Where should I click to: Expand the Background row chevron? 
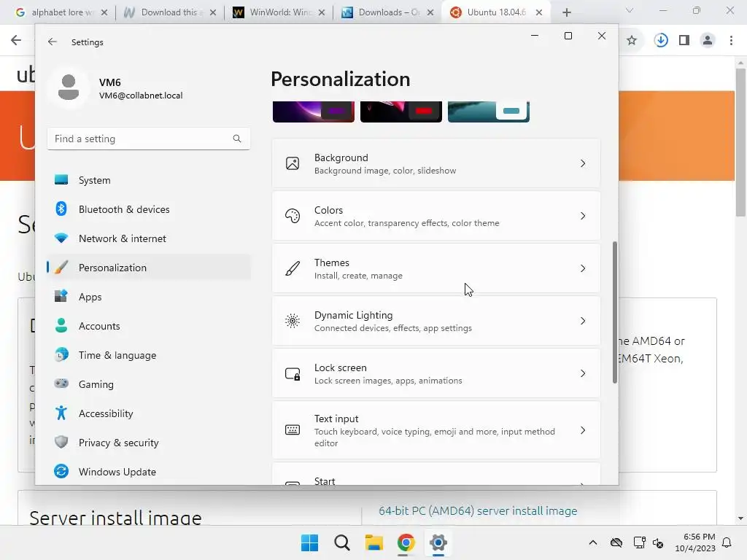coord(583,163)
